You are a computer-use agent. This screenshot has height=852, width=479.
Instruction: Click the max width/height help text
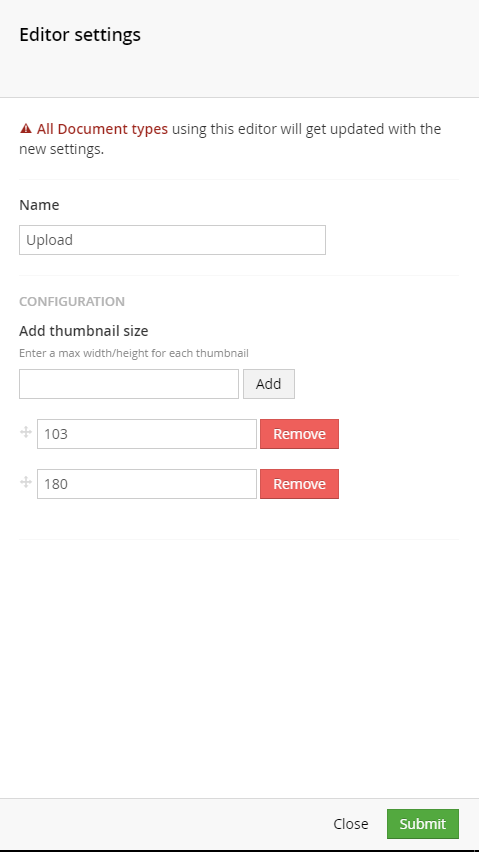point(134,353)
